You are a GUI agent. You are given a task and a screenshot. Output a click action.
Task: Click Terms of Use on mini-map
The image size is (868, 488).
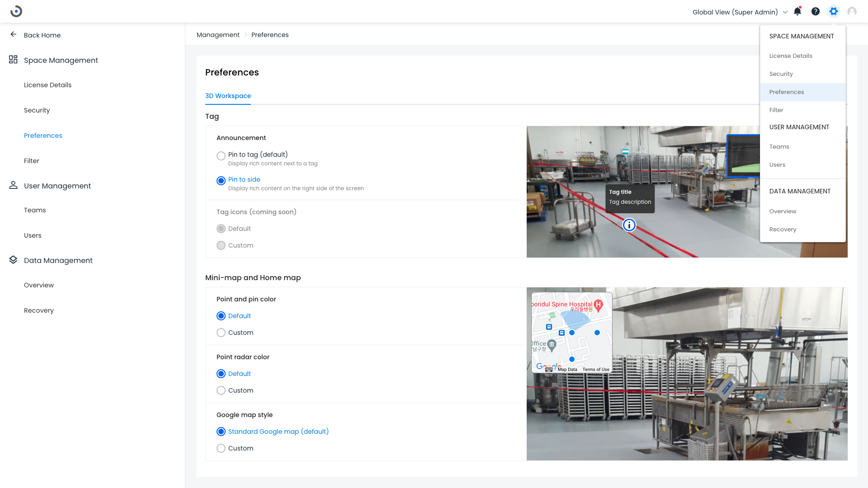click(x=596, y=369)
